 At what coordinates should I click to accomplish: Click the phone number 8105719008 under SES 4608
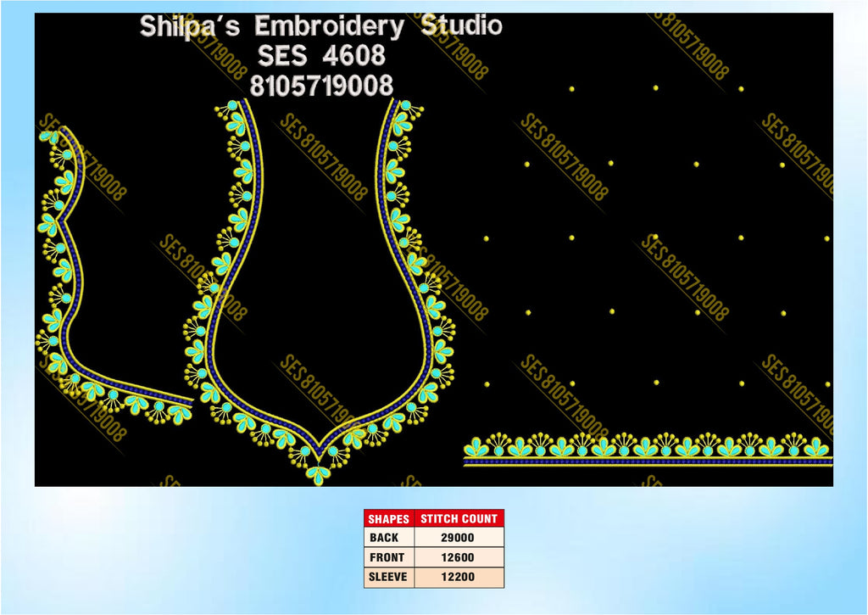(x=321, y=86)
